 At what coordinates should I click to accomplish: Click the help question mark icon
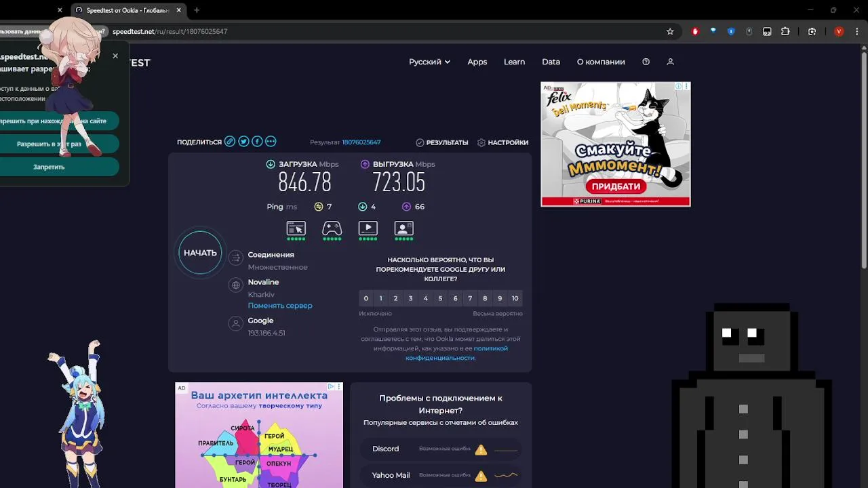pyautogui.click(x=646, y=62)
